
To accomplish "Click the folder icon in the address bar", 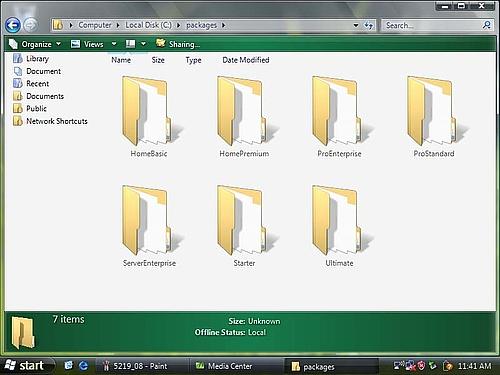I will 58,25.
